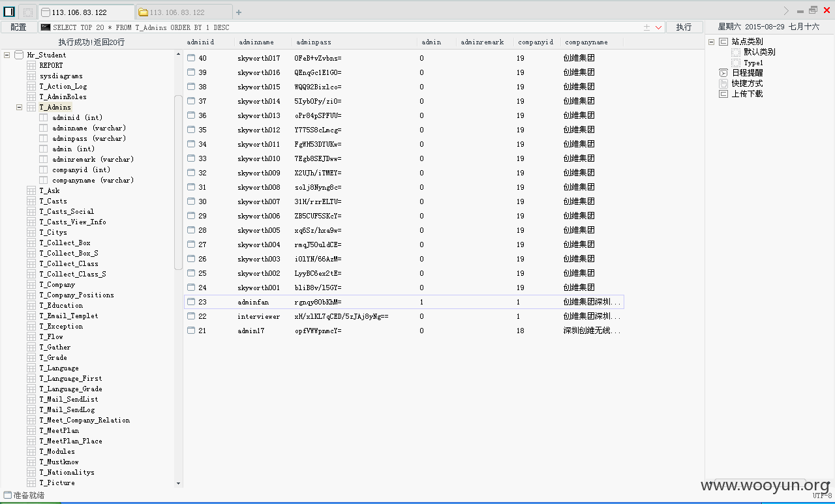Collapse the T_Admins table node
Image resolution: width=835 pixels, height=504 pixels.
20,107
